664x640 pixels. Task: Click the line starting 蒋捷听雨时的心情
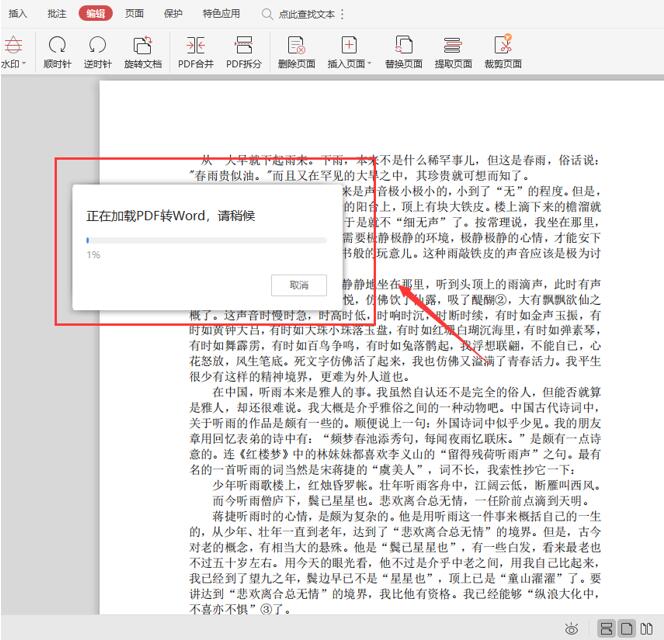tap(407, 516)
